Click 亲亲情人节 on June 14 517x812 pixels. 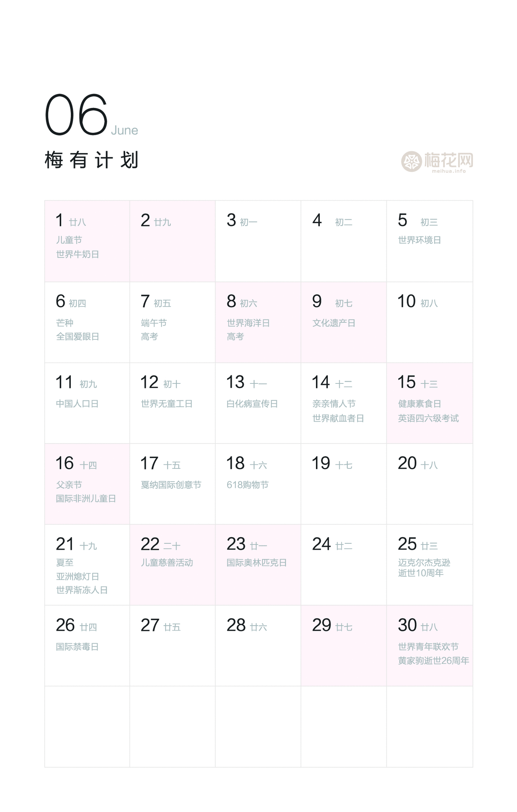334,404
